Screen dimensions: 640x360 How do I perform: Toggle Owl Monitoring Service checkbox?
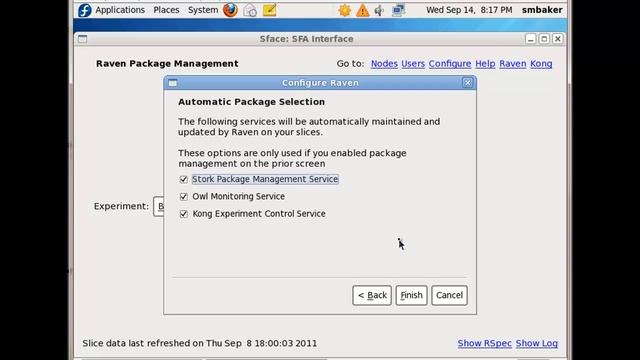184,196
